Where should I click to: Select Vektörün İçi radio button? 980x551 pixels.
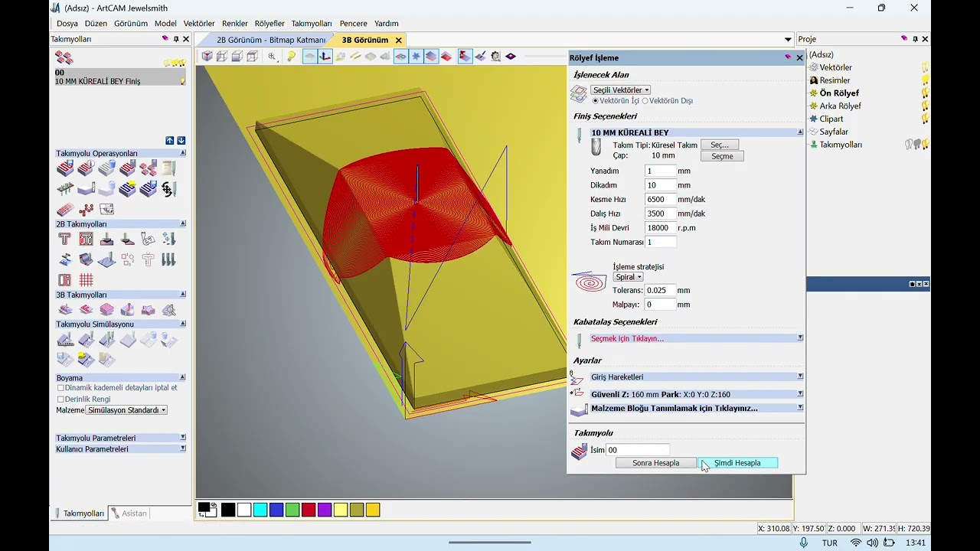(596, 101)
